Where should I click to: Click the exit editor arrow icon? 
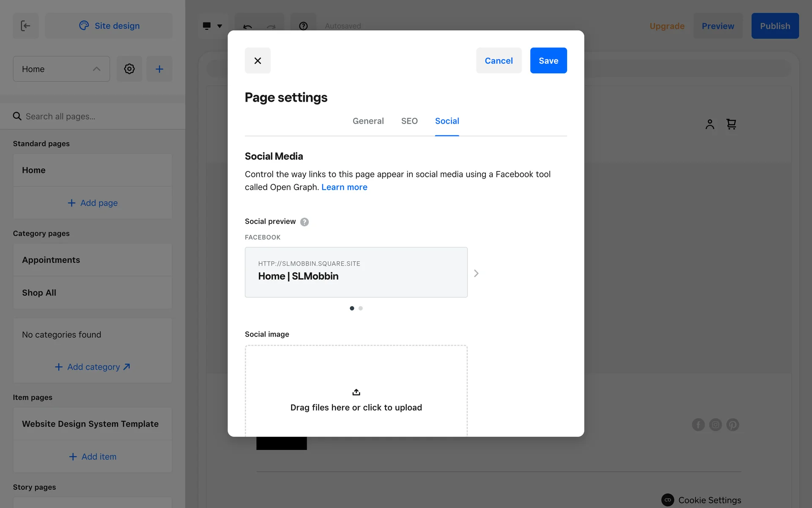coord(26,26)
